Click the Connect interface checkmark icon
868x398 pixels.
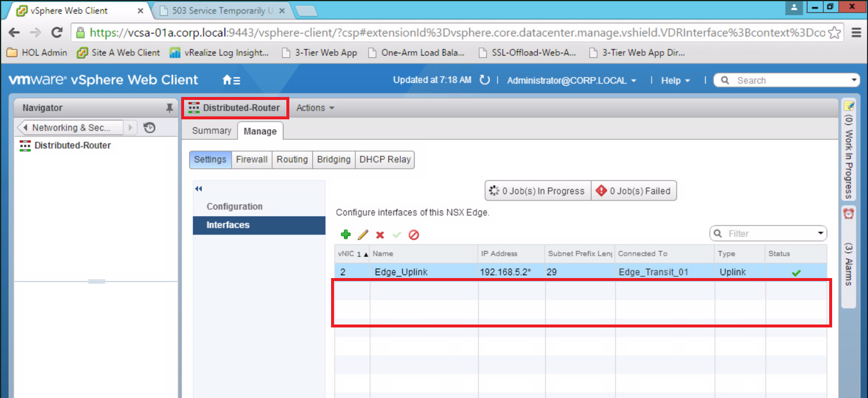[x=397, y=235]
